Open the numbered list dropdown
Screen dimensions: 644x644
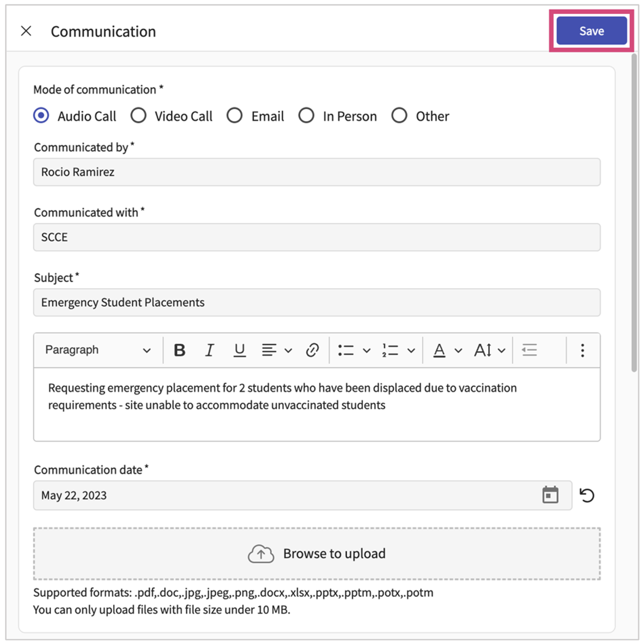pos(398,350)
